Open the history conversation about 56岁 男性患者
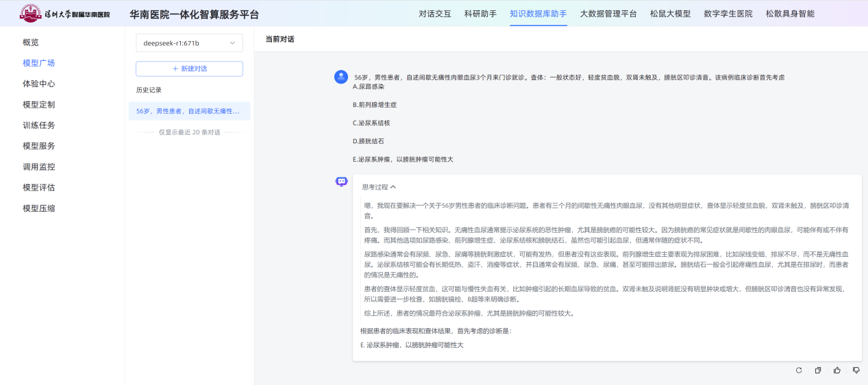The width and height of the screenshot is (868, 385). tap(189, 111)
